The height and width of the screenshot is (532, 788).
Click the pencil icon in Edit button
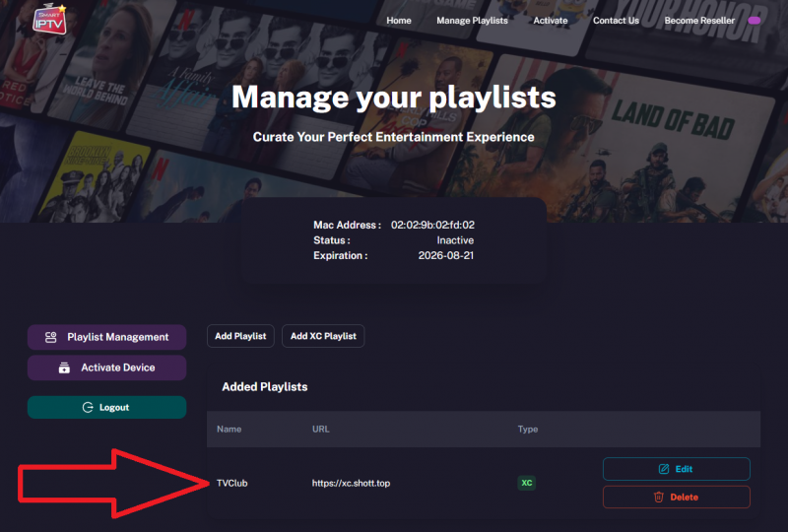point(663,469)
